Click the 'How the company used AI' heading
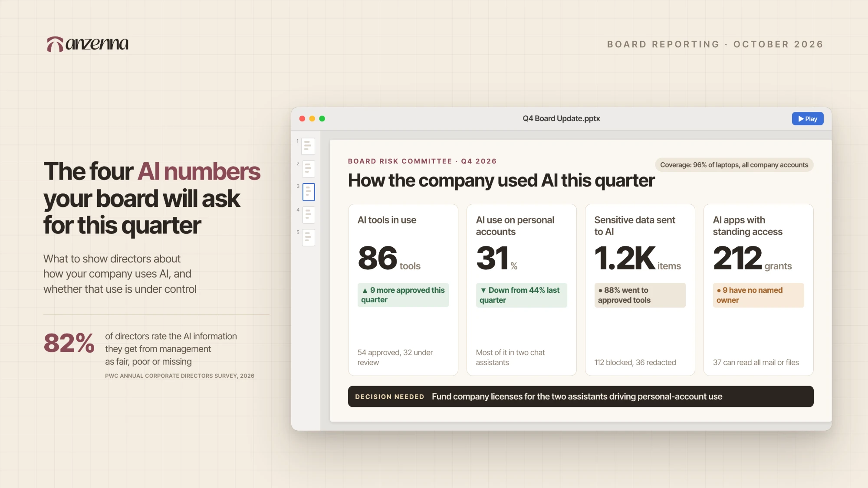Image resolution: width=868 pixels, height=488 pixels. click(x=501, y=180)
